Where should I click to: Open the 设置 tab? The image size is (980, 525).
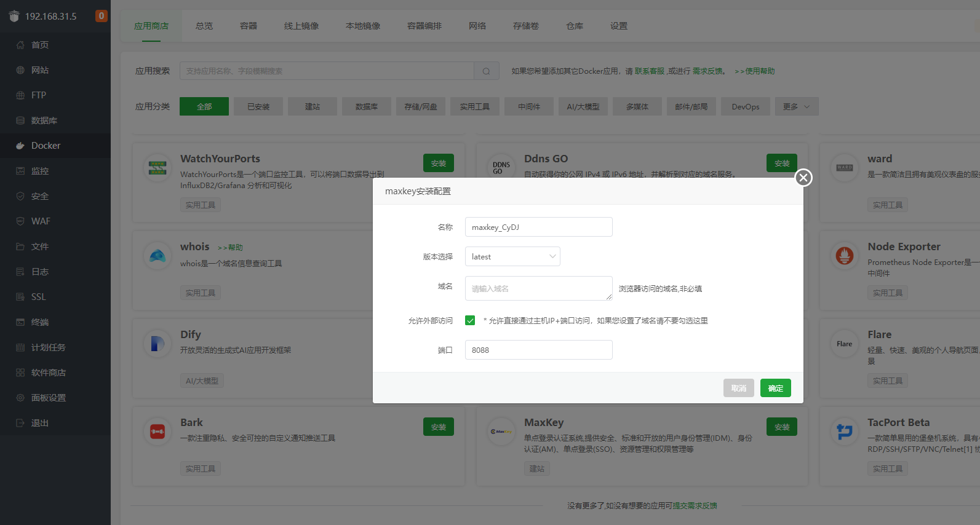[x=619, y=26]
